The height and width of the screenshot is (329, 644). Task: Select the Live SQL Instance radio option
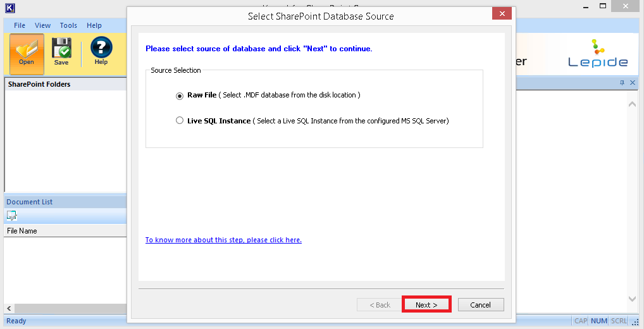[x=180, y=121]
